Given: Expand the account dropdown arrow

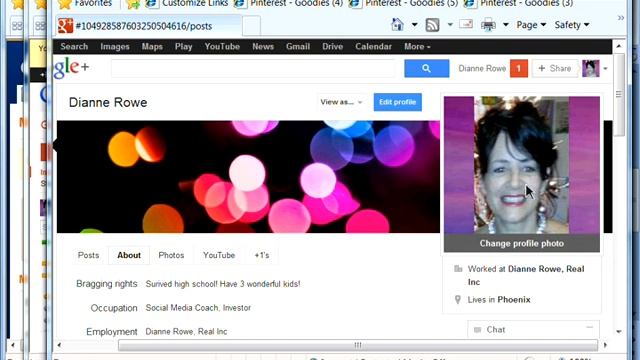Looking at the screenshot, I should pos(605,69).
